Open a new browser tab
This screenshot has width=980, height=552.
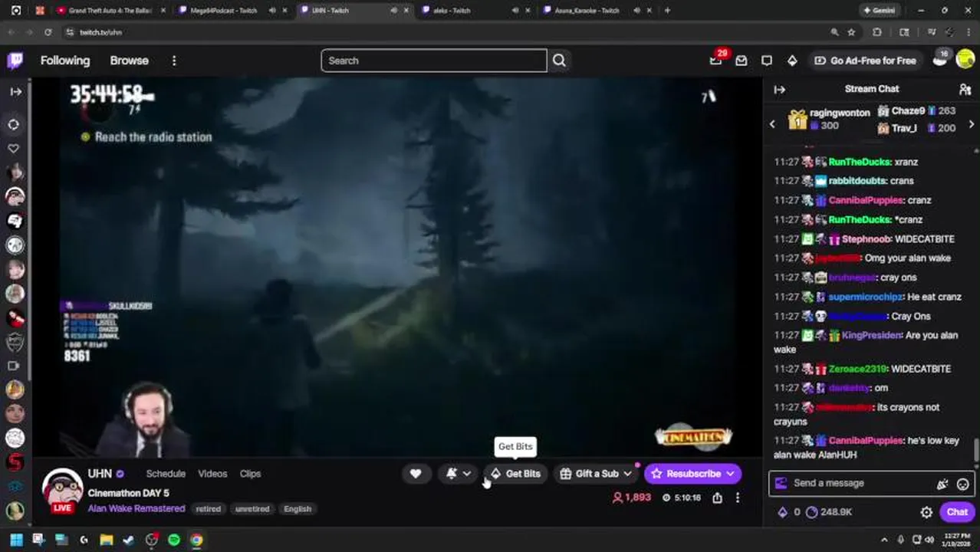tap(667, 11)
